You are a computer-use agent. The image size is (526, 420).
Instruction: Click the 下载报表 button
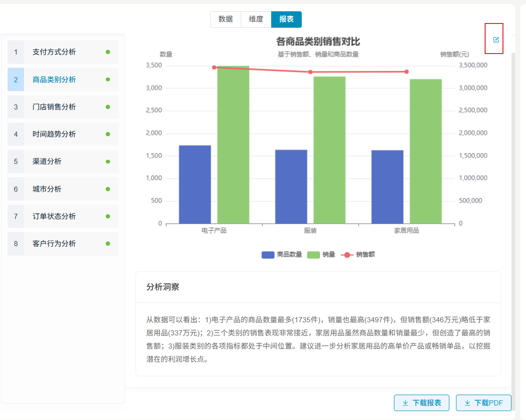tap(421, 403)
